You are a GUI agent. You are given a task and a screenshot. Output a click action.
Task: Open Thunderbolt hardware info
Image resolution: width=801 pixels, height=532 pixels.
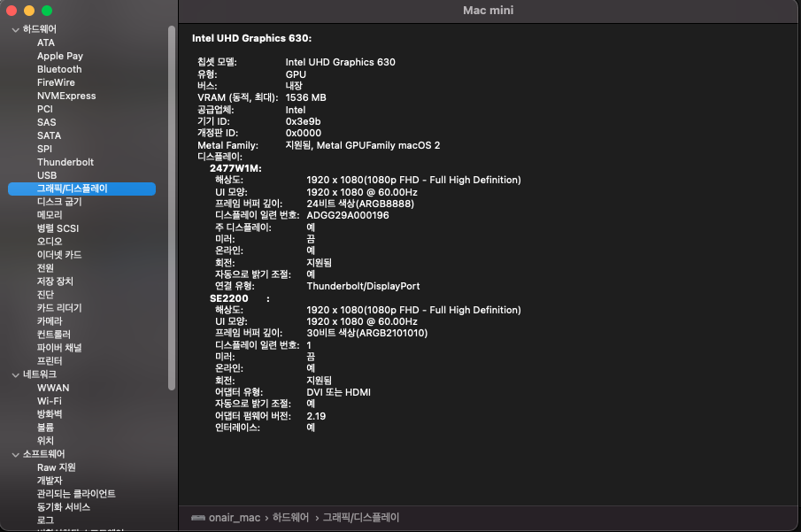[x=65, y=163]
